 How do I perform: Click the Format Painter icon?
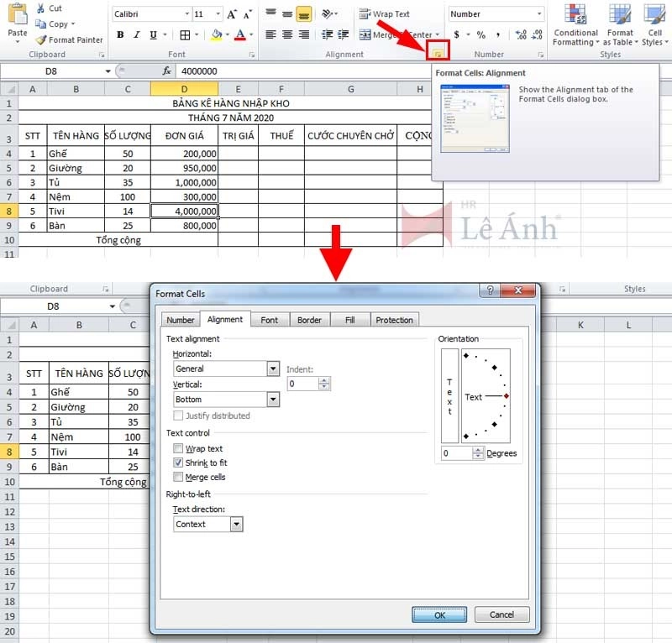coord(41,39)
